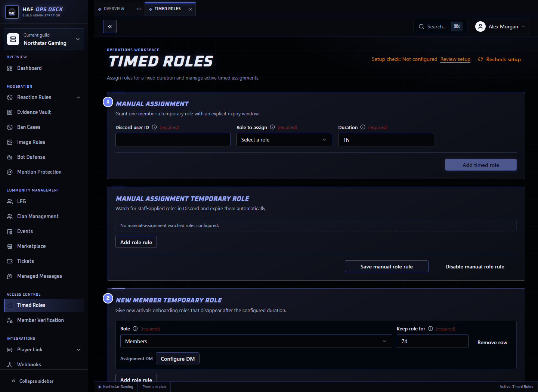The width and height of the screenshot is (538, 392).
Task: Go to Member Verification page
Action: (x=44, y=320)
